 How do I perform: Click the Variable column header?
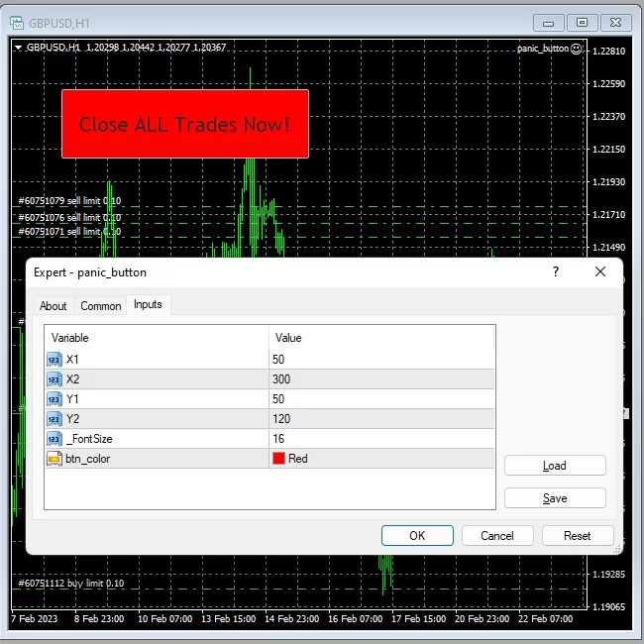coord(157,338)
